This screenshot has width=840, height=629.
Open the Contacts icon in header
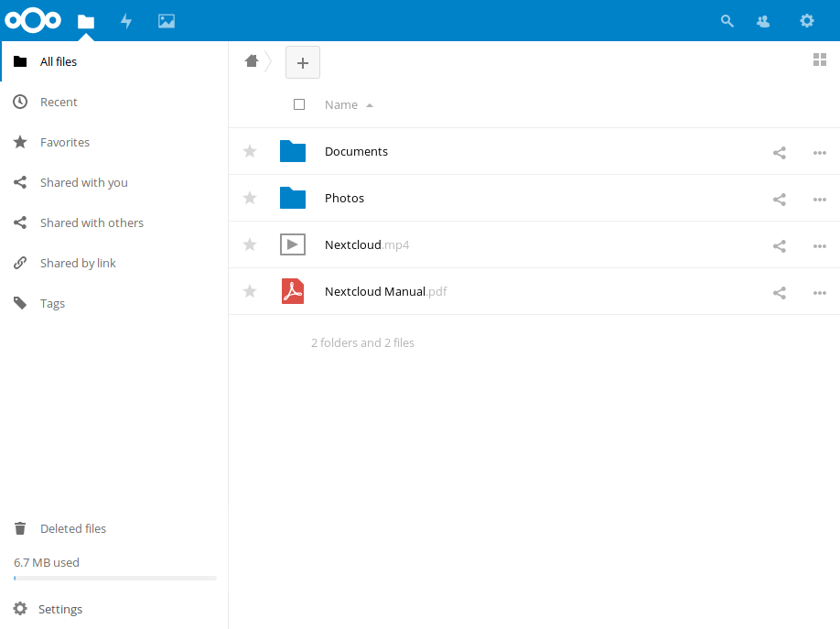[763, 21]
